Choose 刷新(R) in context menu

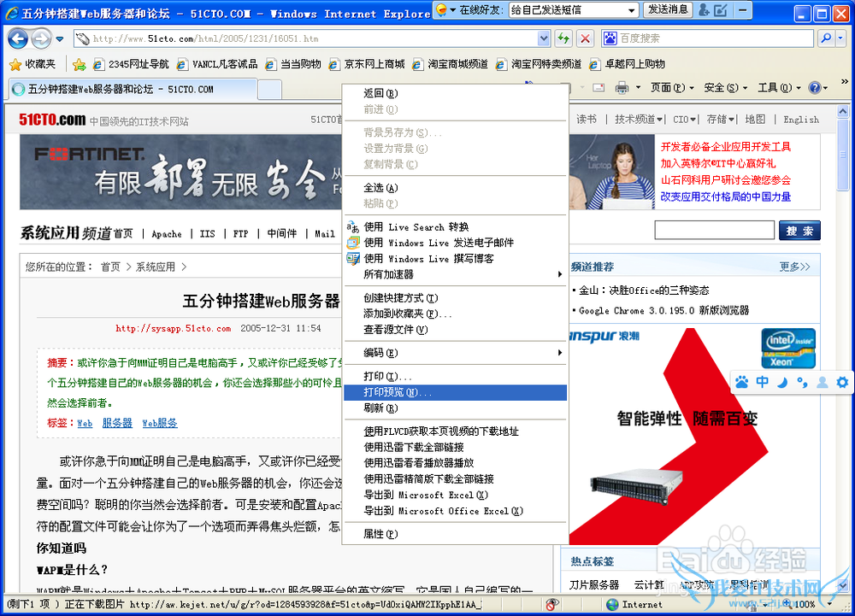point(456,408)
